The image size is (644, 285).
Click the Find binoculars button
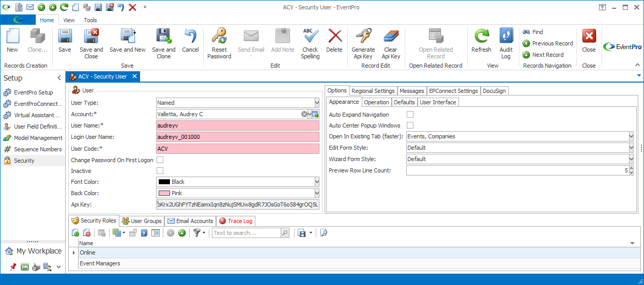coord(533,32)
